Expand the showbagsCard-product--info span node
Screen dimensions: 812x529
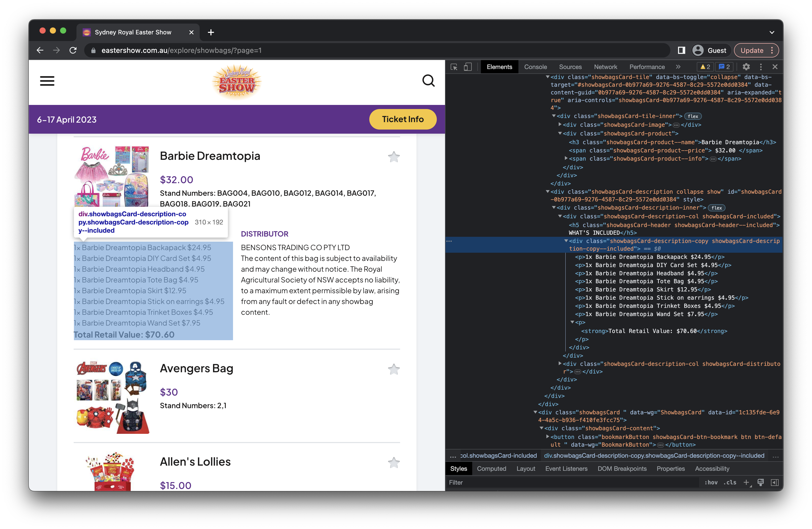point(566,158)
